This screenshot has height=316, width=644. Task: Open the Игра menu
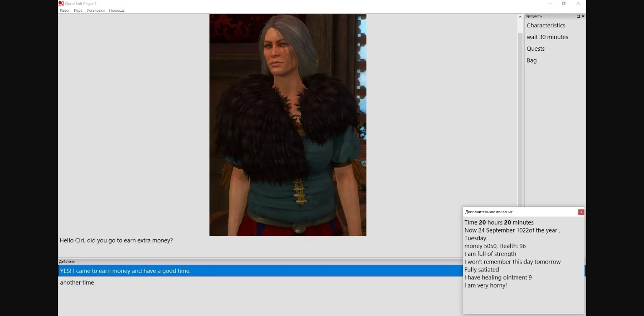pyautogui.click(x=78, y=10)
